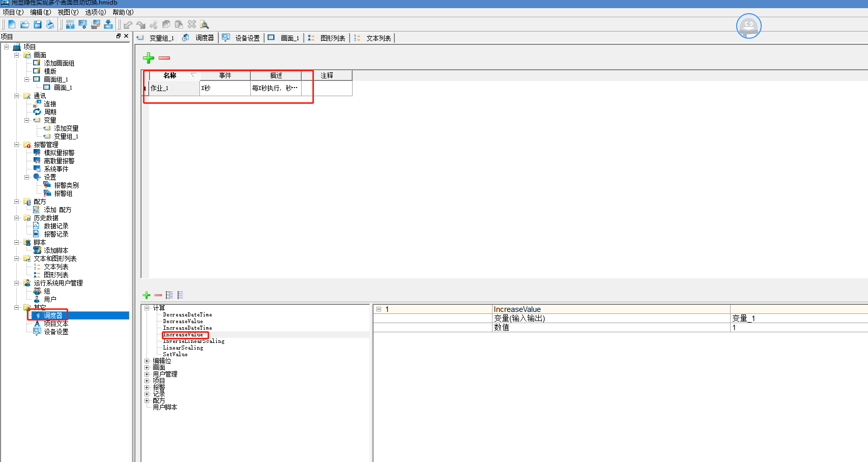Viewport: 868px width, 462px height.
Task: Click the Cut scissors icon
Action: [154, 24]
